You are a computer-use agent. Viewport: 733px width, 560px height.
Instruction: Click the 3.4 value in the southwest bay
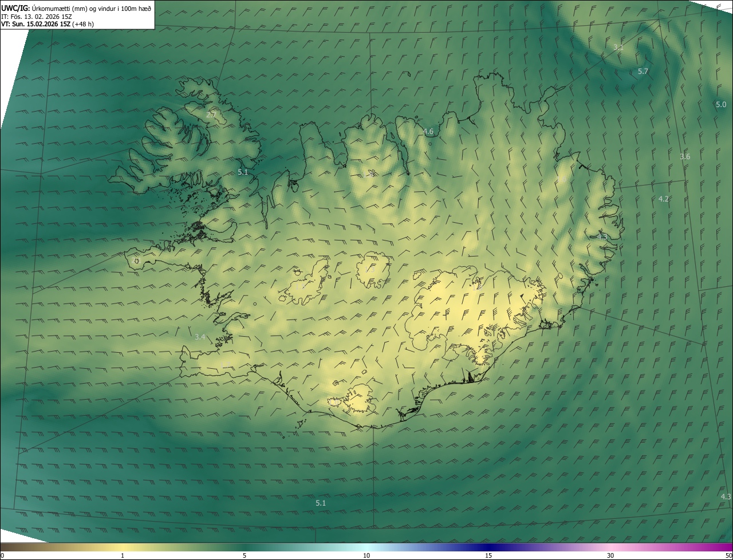pyautogui.click(x=200, y=337)
